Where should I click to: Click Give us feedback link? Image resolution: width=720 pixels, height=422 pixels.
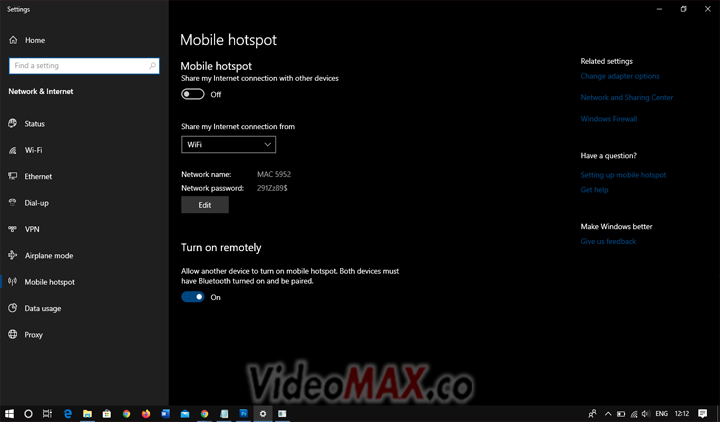point(608,242)
